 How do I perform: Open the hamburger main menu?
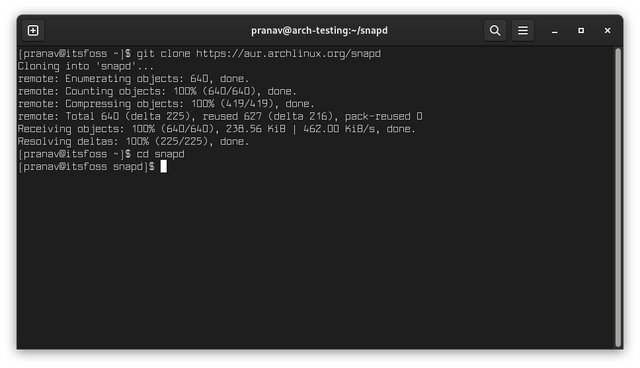[x=523, y=31]
